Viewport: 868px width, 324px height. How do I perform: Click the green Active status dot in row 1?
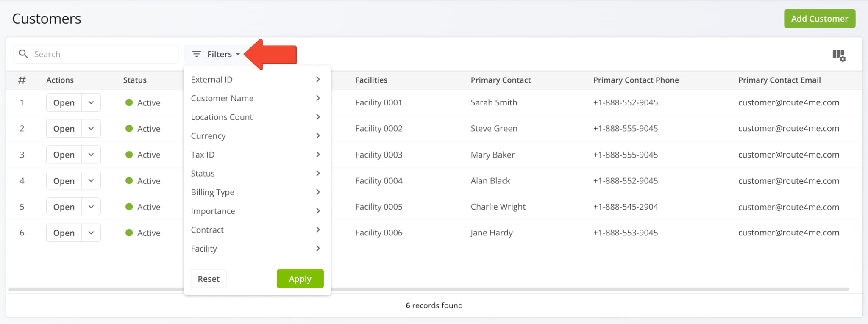[x=129, y=102]
